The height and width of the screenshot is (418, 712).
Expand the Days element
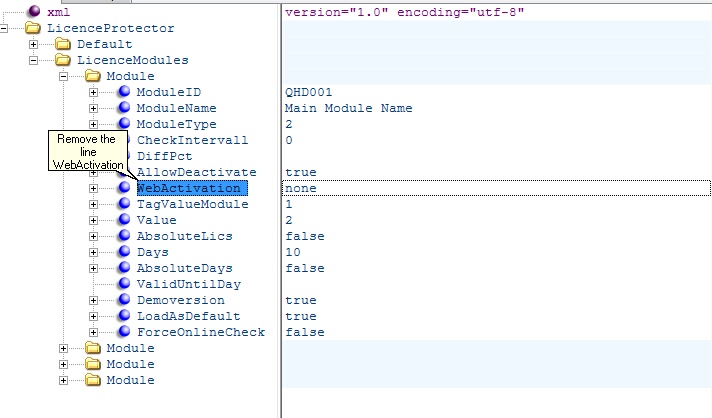tap(93, 252)
